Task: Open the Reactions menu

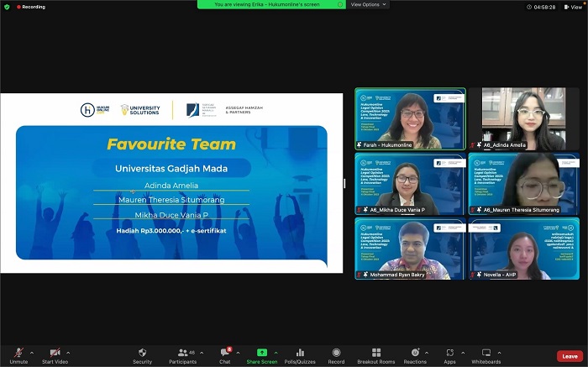Action: click(415, 355)
